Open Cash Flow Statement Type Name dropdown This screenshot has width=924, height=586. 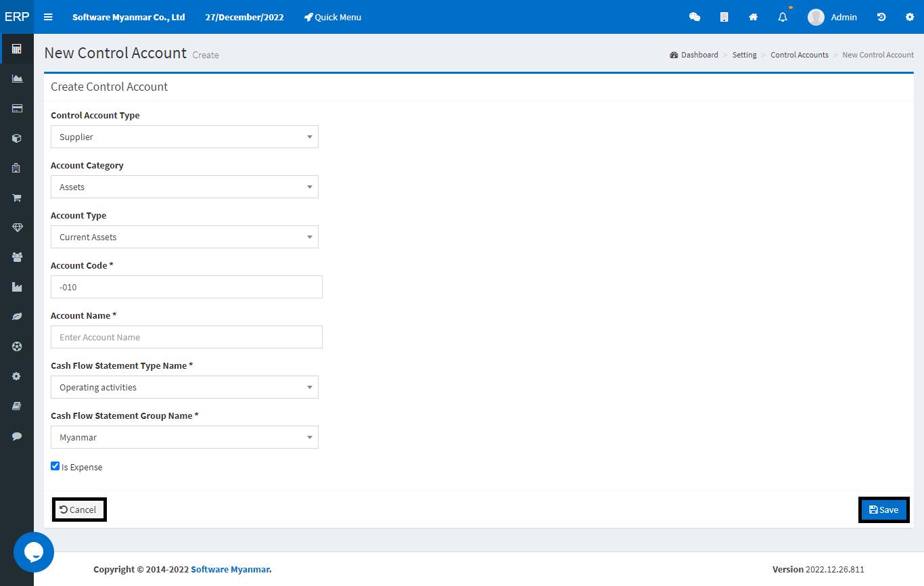point(185,387)
